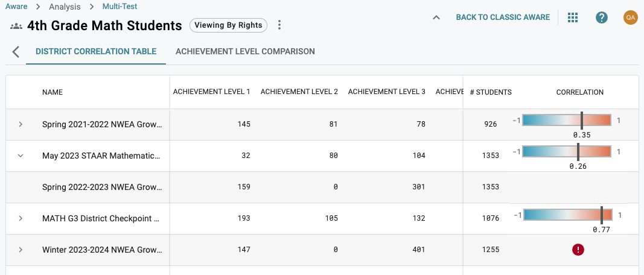The height and width of the screenshot is (275, 644).
Task: Click the red error icon in Winter 2023-2024 row
Action: coord(578,250)
